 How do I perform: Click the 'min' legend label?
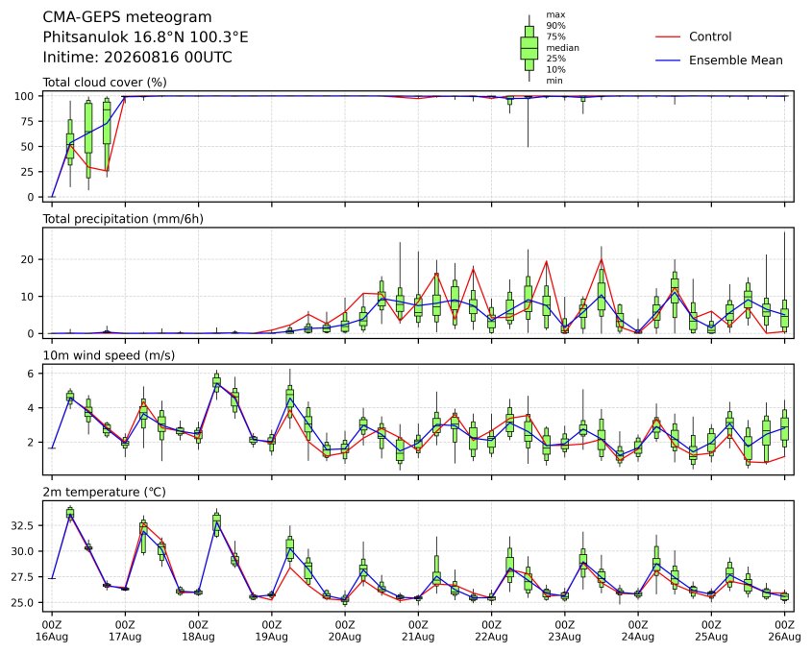coord(554,81)
